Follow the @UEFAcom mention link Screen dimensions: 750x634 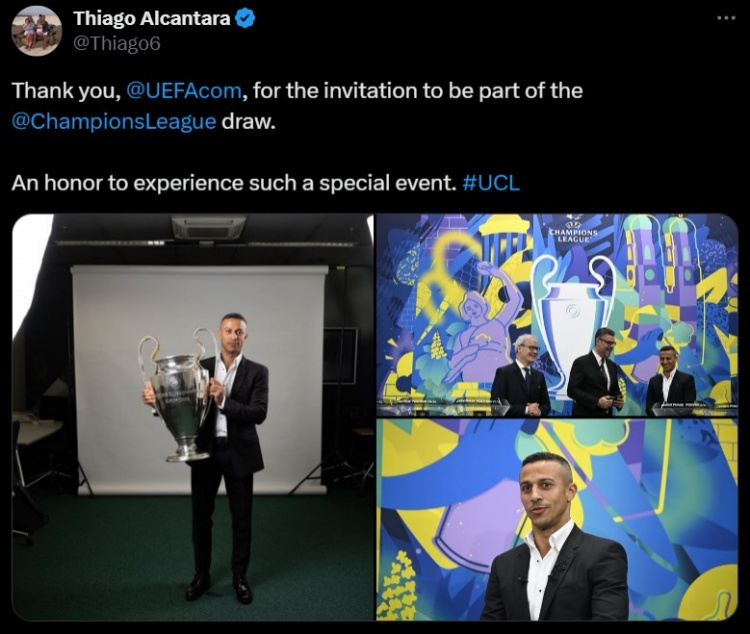pos(184,90)
